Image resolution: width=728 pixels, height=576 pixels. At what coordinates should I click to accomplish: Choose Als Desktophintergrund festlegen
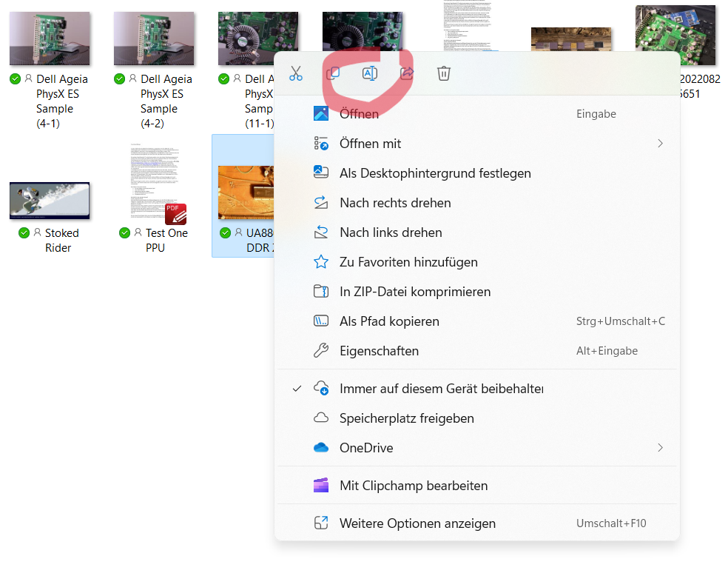tap(478, 173)
